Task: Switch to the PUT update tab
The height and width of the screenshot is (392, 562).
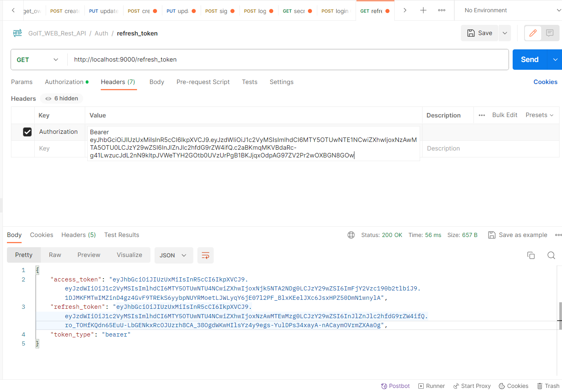Action: point(104,11)
